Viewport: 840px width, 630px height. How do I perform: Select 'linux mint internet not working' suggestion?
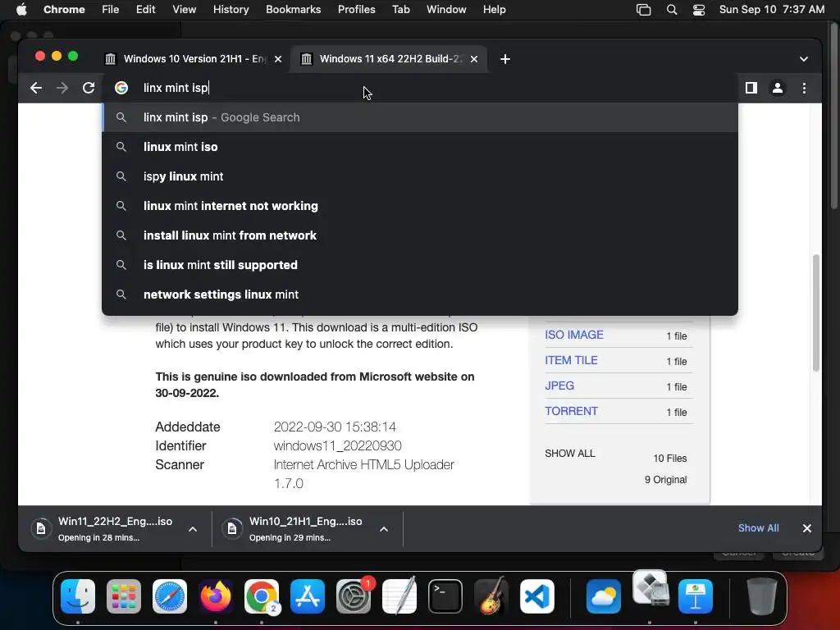[420, 206]
